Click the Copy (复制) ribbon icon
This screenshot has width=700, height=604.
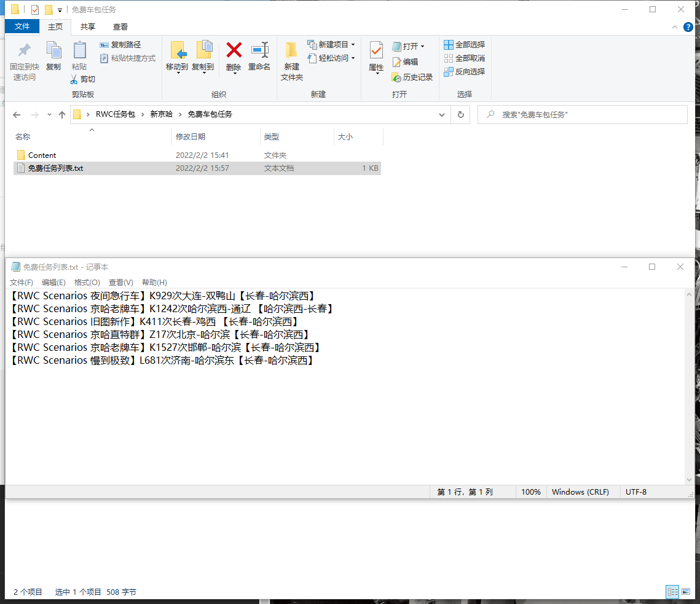tap(53, 50)
